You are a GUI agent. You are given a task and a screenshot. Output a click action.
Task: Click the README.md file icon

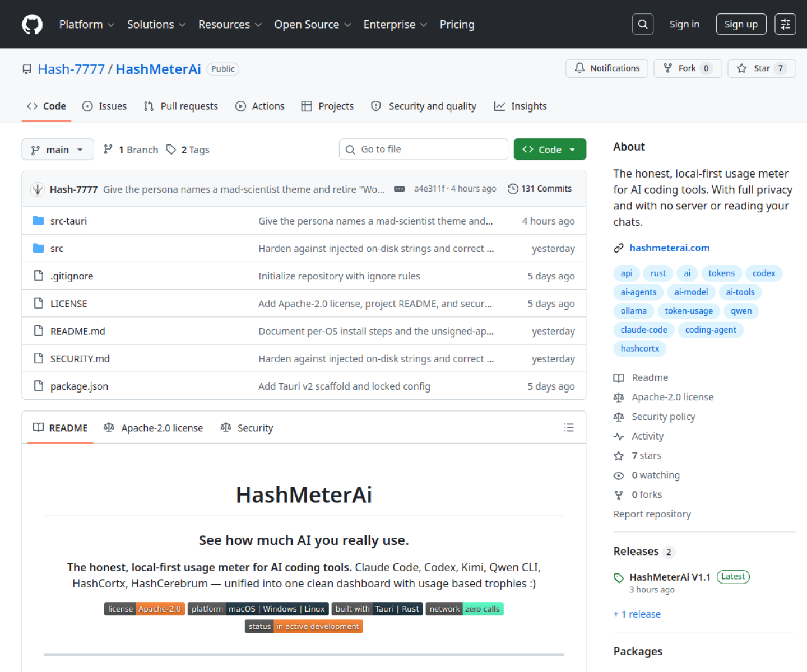pyautogui.click(x=38, y=331)
